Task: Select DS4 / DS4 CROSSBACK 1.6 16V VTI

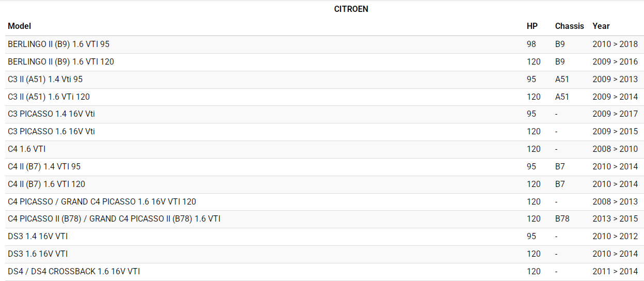Action: point(74,272)
